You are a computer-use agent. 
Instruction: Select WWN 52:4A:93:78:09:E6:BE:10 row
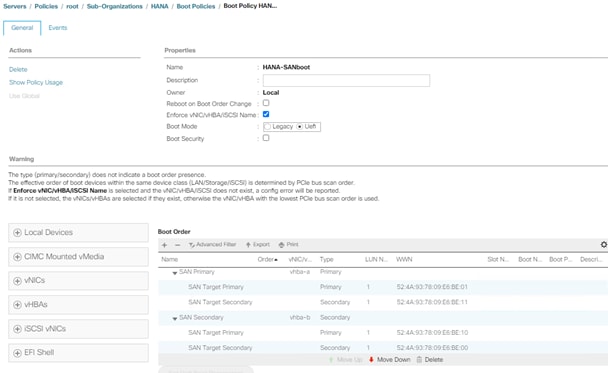(x=383, y=333)
